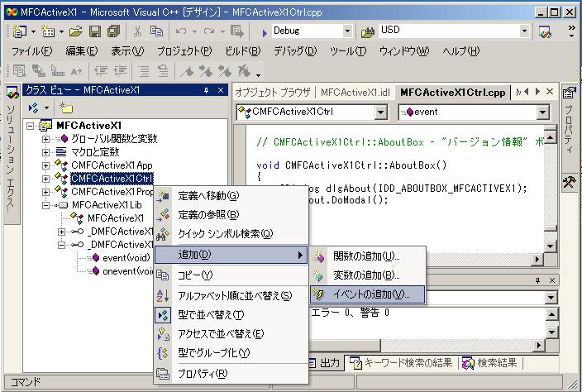Expand the macros and constants node

[45, 152]
